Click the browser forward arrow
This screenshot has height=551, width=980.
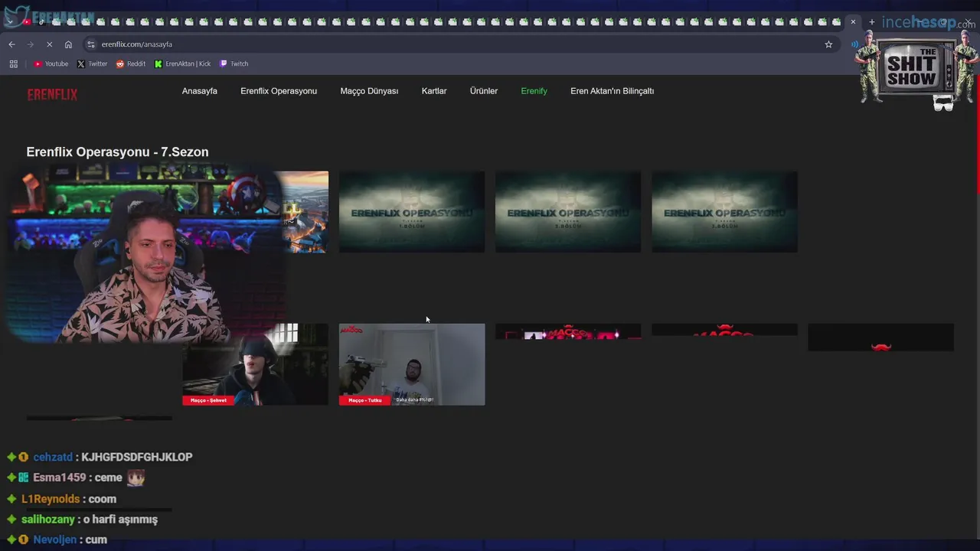31,44
